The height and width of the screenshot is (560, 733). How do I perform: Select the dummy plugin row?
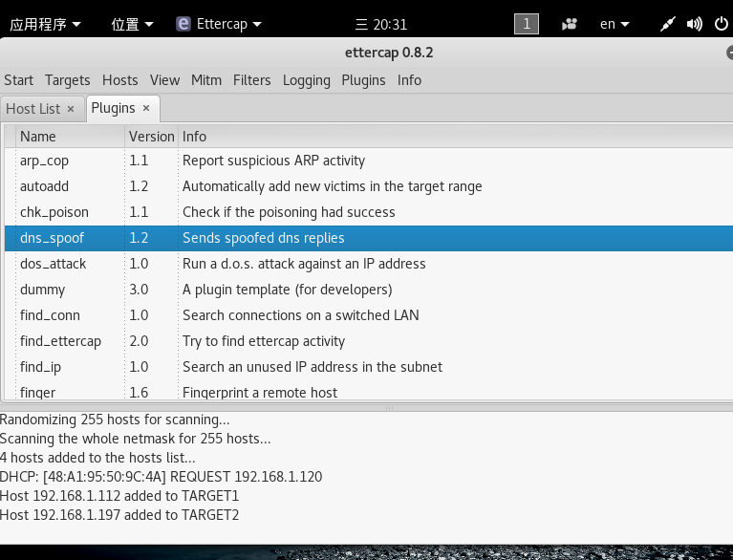[x=369, y=290]
